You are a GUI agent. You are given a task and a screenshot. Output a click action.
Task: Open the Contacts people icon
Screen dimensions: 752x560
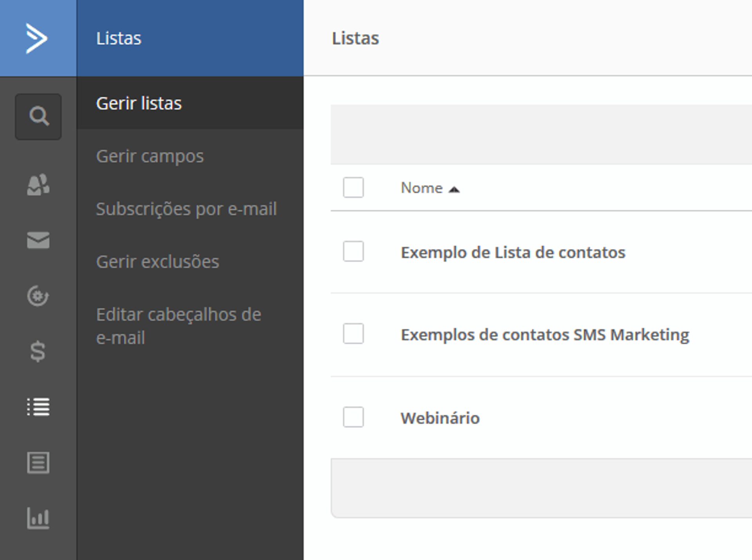38,184
